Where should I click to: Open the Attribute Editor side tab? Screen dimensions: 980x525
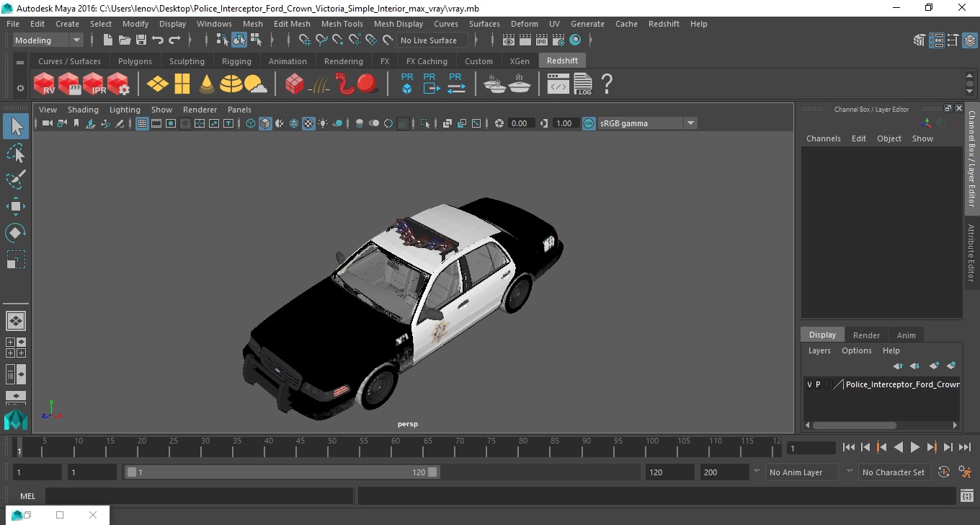[971, 252]
